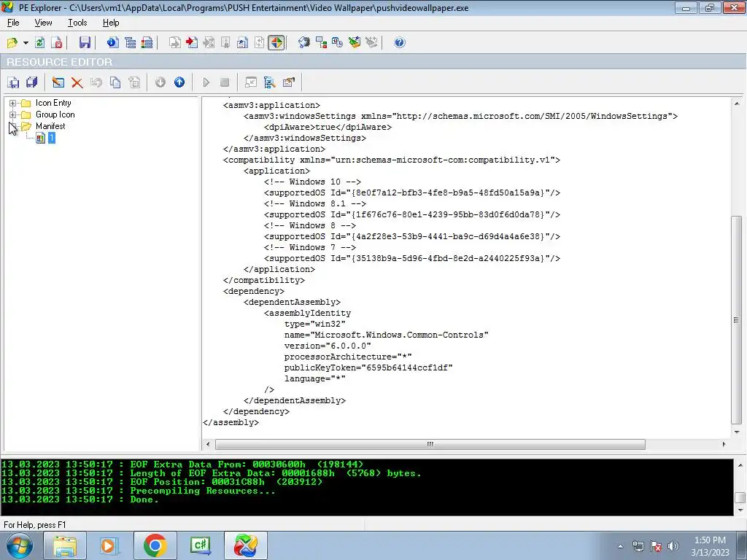Select the active Resource Editor toolbar icon
The image size is (747, 560).
pyautogui.click(x=276, y=43)
